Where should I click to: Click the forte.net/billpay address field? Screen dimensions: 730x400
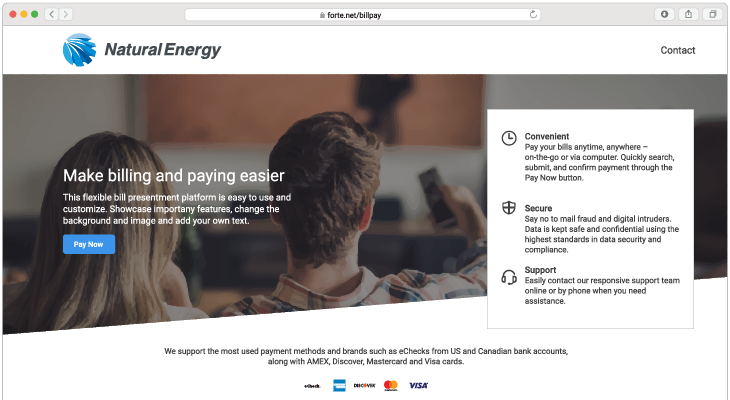point(362,15)
